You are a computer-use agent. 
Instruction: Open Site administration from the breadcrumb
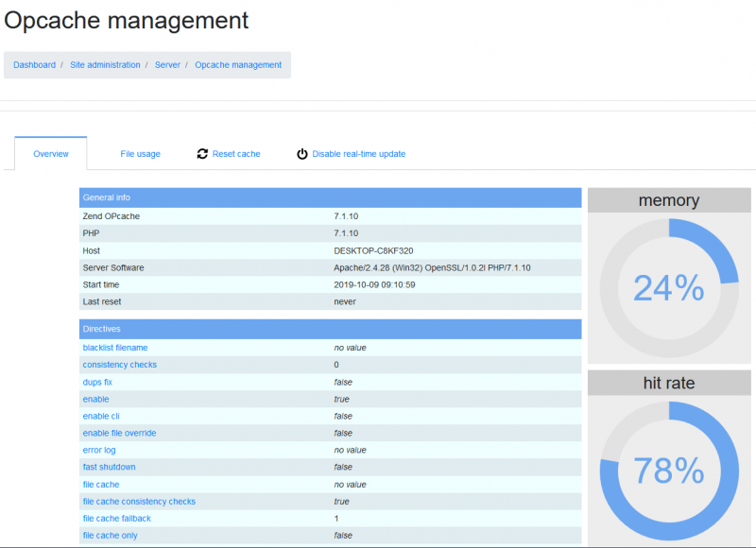tap(105, 64)
